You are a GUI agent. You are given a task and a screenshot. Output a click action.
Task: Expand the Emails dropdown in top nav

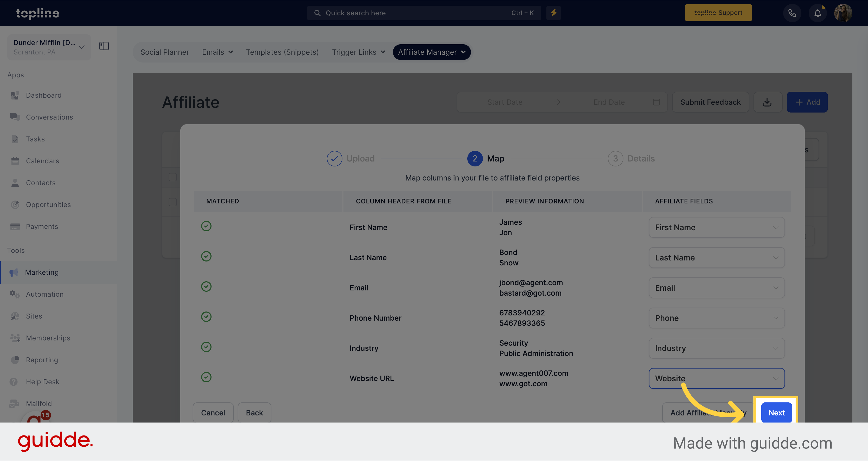click(217, 52)
